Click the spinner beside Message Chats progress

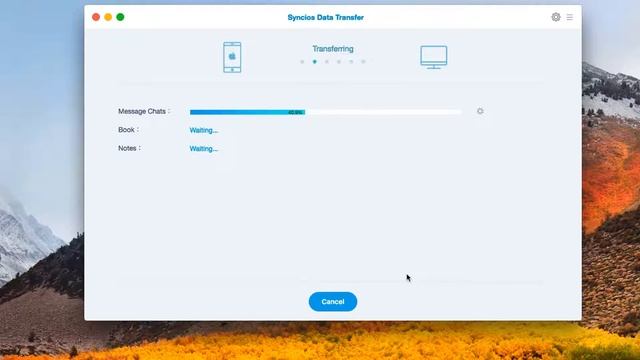pos(480,111)
